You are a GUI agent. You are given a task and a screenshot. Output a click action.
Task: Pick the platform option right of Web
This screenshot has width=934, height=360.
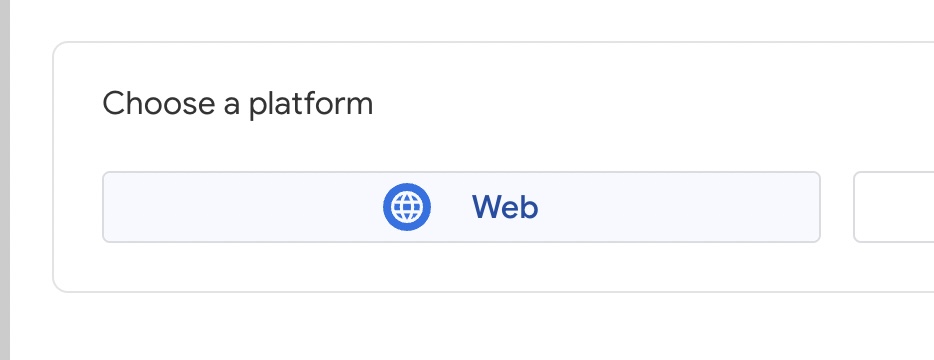893,207
